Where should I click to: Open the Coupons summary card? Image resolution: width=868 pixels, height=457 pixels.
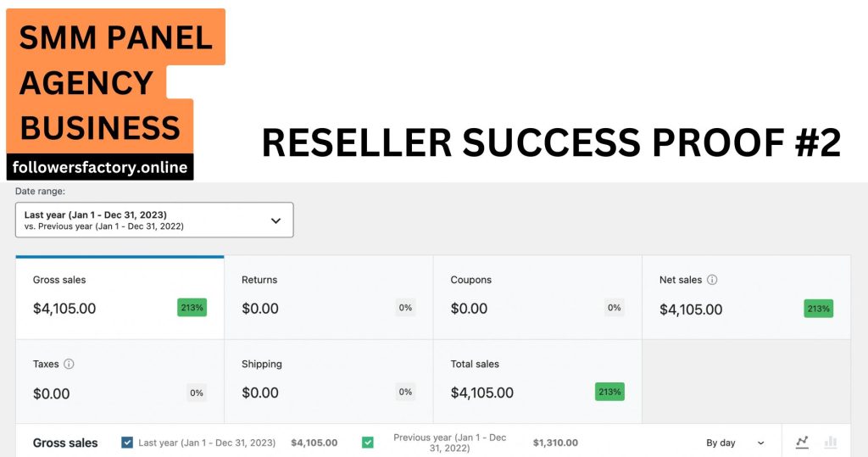tap(537, 297)
